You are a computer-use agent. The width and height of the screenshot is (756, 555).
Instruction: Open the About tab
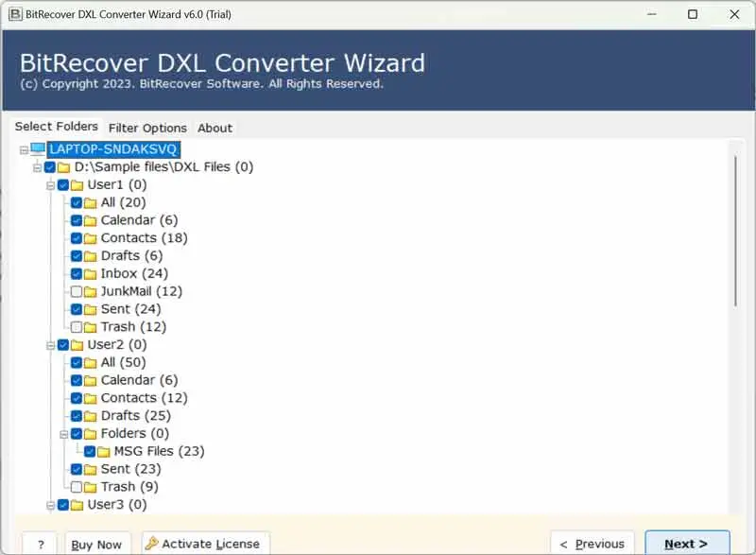pyautogui.click(x=215, y=128)
